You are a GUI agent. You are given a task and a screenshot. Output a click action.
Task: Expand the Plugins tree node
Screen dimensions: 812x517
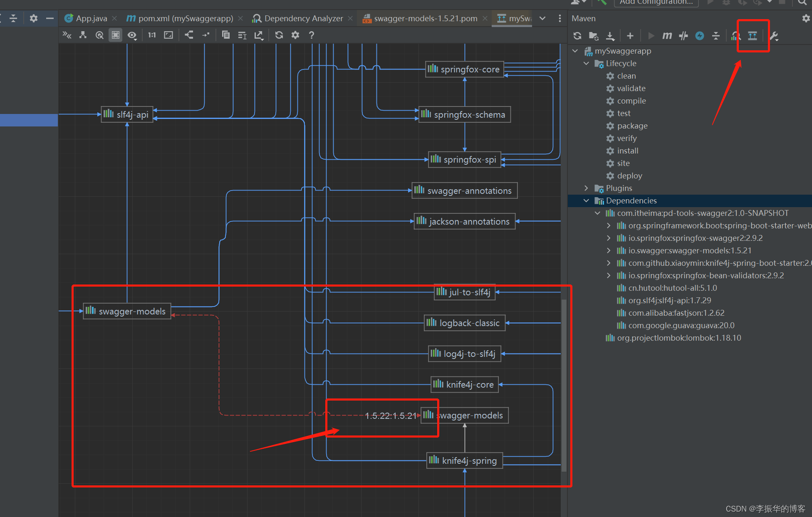tap(586, 188)
